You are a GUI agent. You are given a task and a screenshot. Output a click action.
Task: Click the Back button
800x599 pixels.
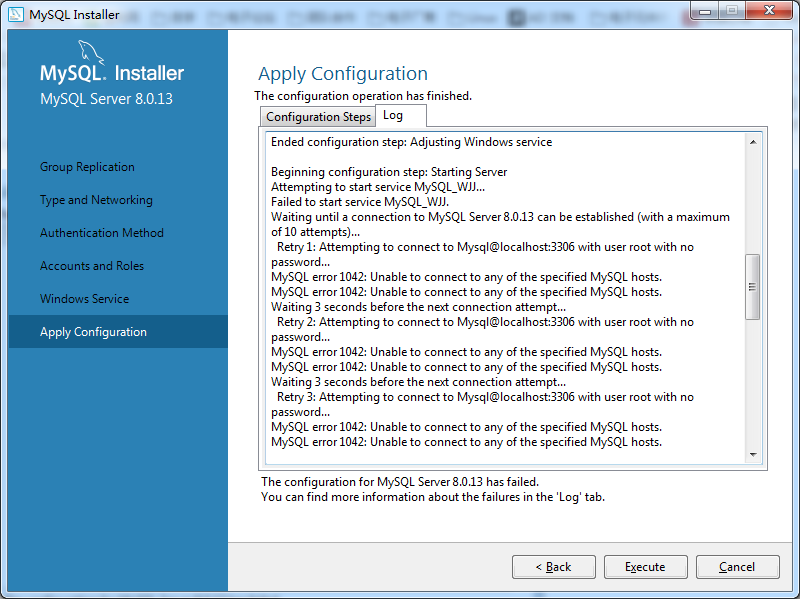(x=554, y=567)
